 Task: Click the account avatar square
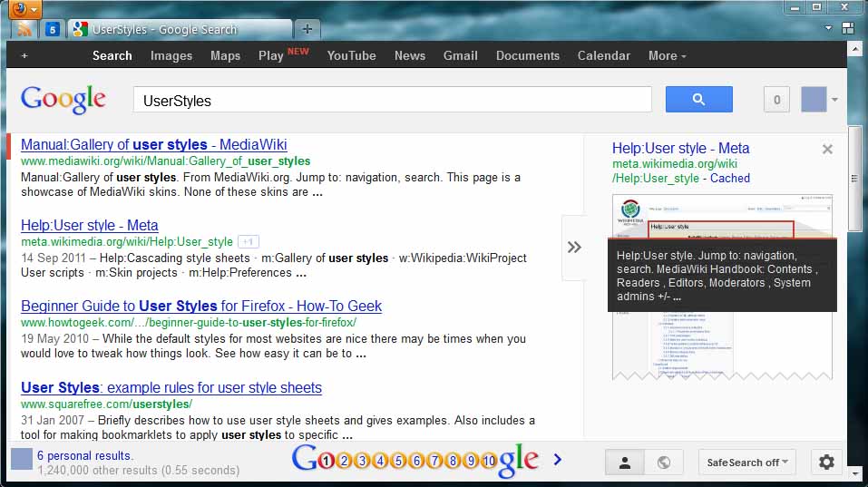click(x=814, y=100)
